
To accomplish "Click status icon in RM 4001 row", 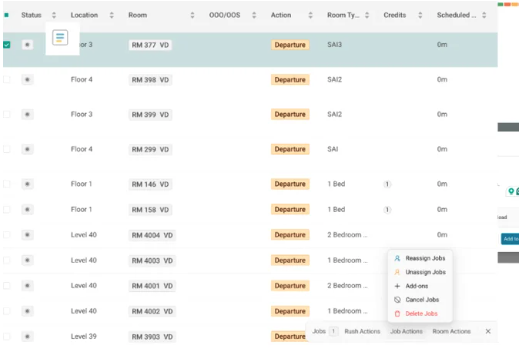I will [28, 286].
